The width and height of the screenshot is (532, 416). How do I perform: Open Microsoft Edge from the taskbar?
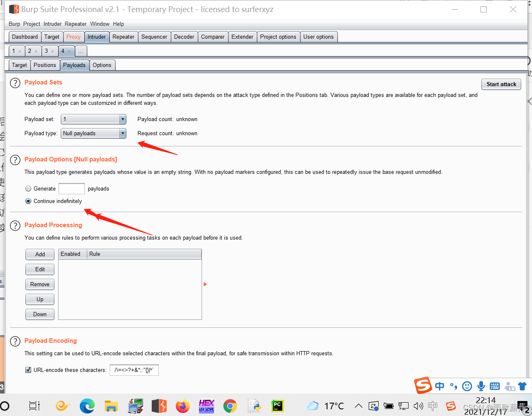point(87,406)
